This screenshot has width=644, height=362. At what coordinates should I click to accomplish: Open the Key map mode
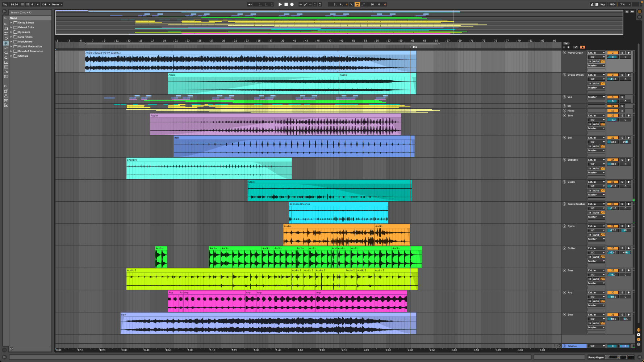tap(602, 4)
